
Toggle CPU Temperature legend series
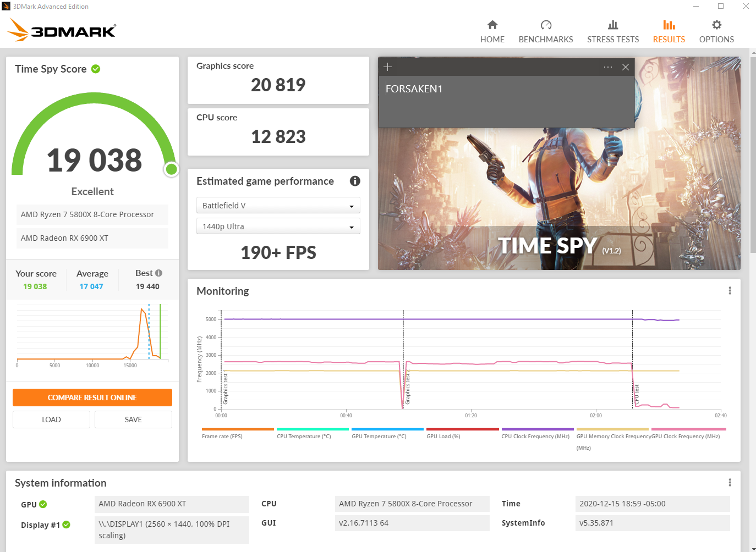tap(304, 436)
